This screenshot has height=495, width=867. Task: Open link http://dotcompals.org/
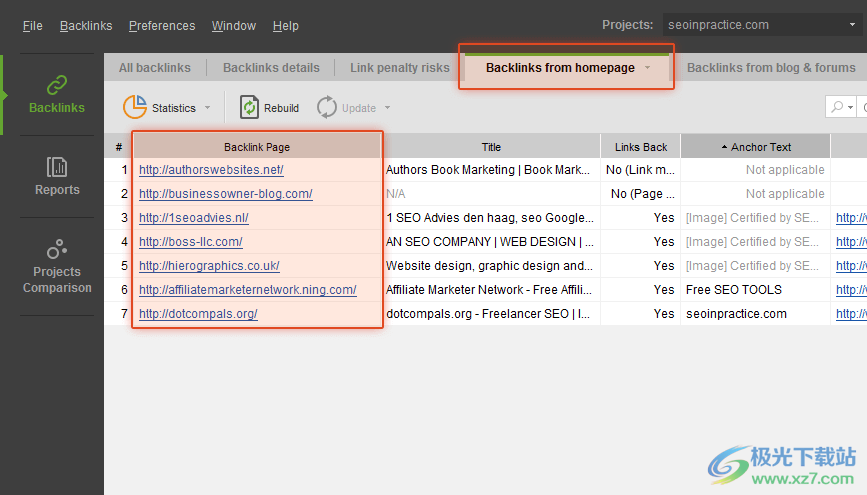pyautogui.click(x=198, y=314)
